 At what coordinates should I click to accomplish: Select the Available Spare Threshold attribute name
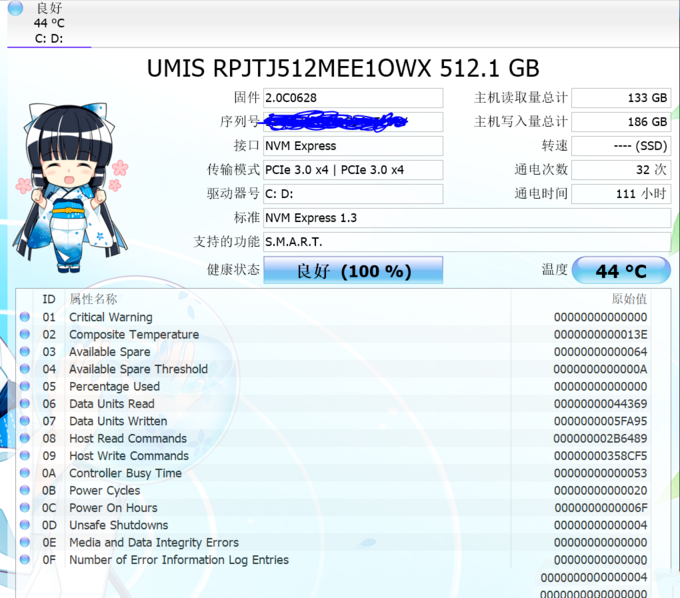click(x=138, y=369)
